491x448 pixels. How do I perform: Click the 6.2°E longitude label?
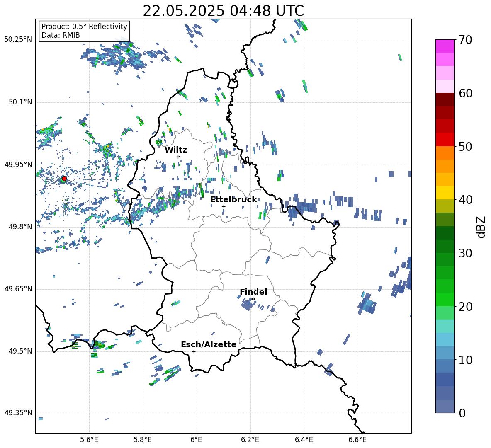250,440
